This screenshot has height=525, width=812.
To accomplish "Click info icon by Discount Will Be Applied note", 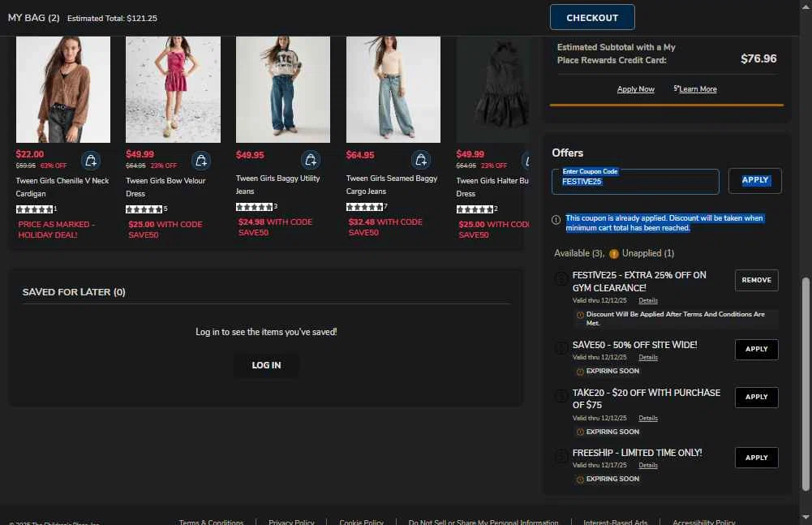I will 580,315.
